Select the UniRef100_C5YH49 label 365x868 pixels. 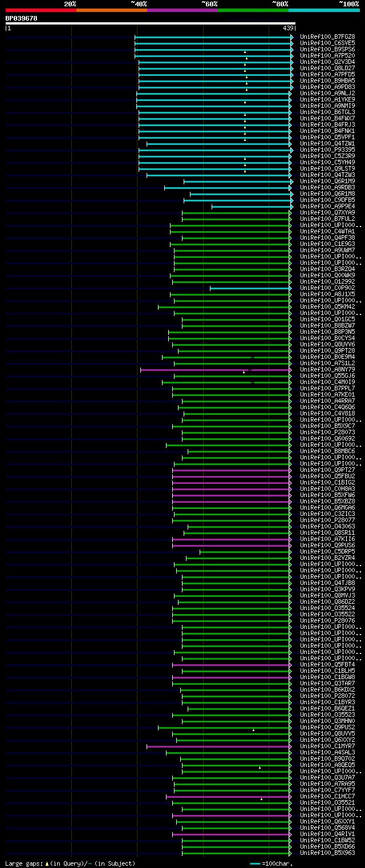tap(327, 162)
